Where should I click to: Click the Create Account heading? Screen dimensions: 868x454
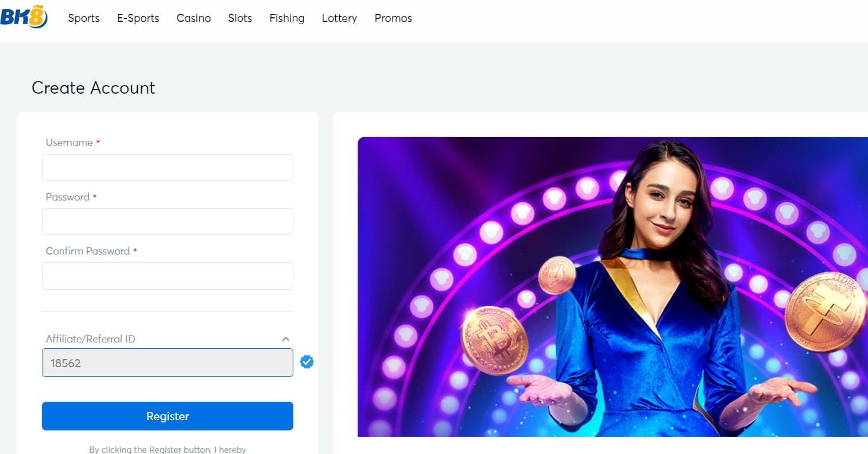pyautogui.click(x=94, y=87)
